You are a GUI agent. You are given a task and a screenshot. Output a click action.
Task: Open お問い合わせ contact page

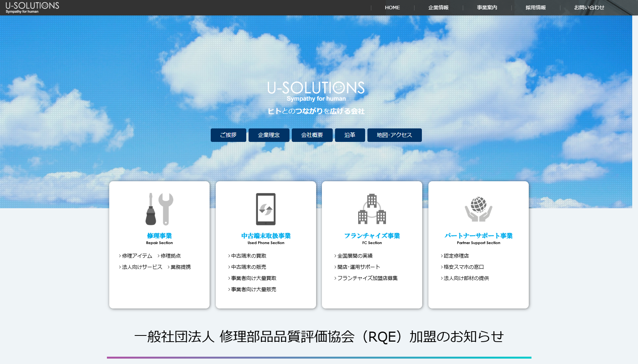[589, 8]
